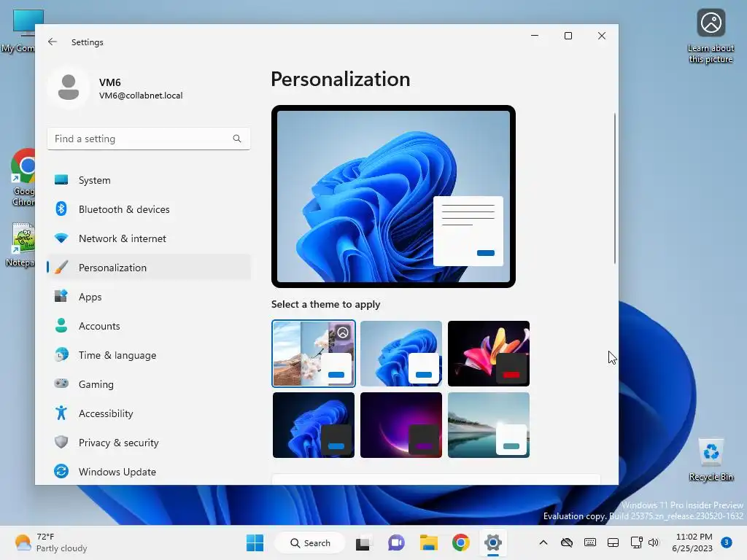The image size is (747, 560).
Task: Select Learn about this picture desktop icon
Action: coord(711,36)
